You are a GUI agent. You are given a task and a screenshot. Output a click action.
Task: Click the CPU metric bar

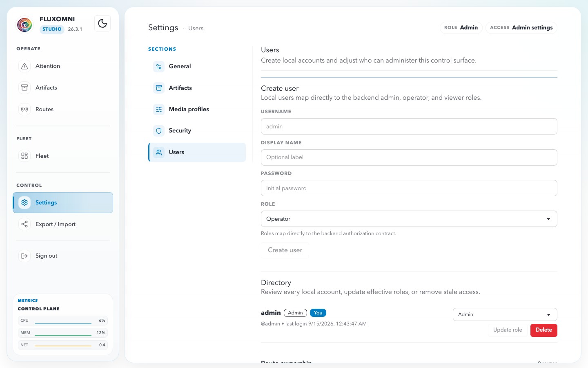tap(63, 321)
